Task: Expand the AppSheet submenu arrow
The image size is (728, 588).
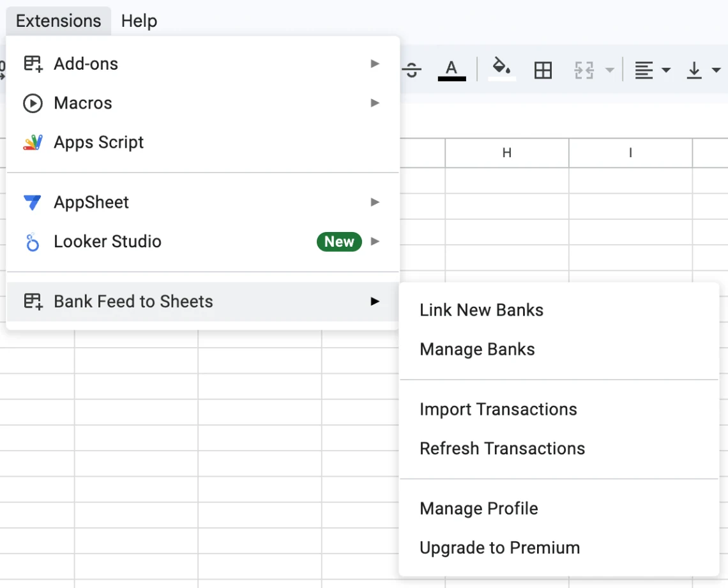Action: coord(375,202)
